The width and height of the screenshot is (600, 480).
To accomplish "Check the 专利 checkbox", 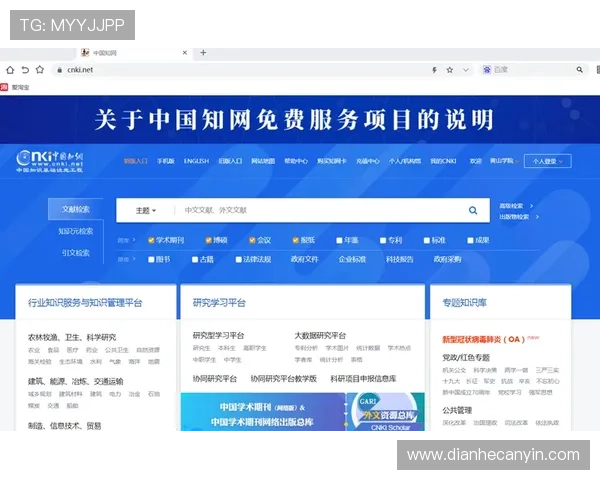I will point(383,240).
